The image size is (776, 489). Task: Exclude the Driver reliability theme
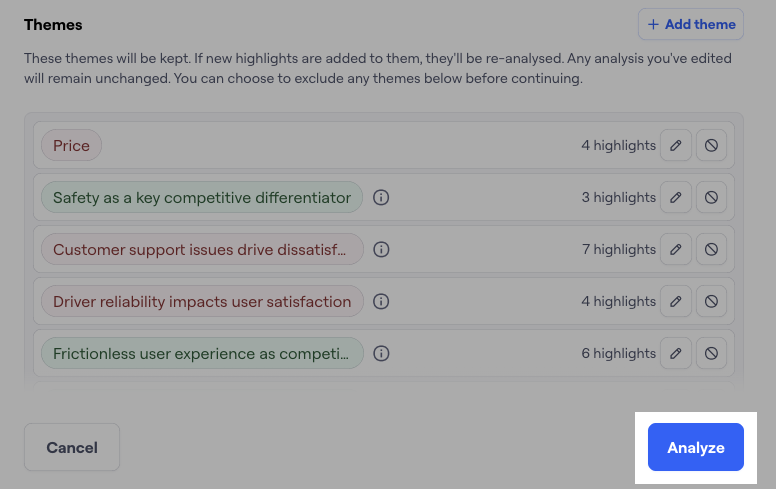pyautogui.click(x=711, y=302)
